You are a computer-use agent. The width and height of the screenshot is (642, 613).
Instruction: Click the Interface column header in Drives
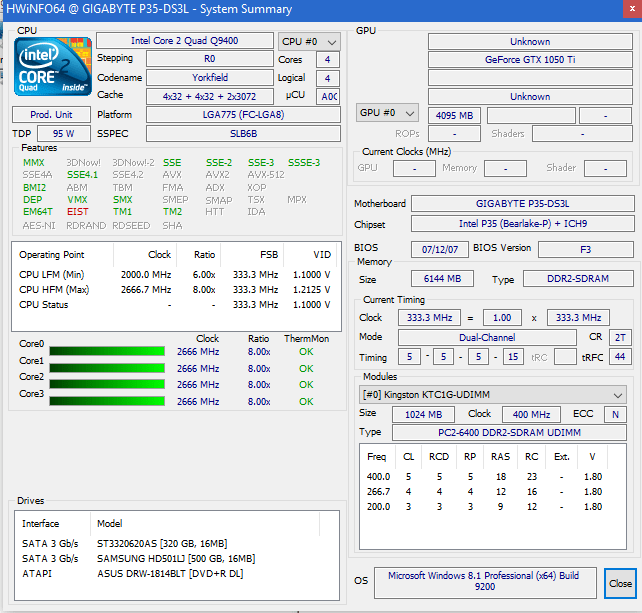click(53, 523)
